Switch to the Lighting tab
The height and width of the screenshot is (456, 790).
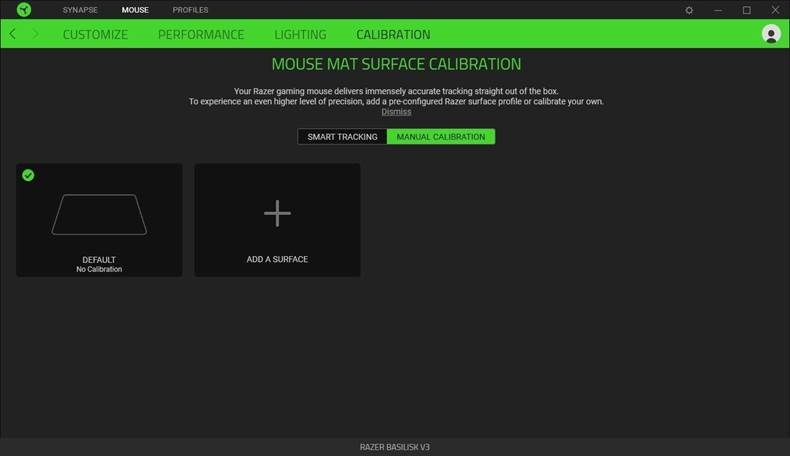pyautogui.click(x=300, y=34)
